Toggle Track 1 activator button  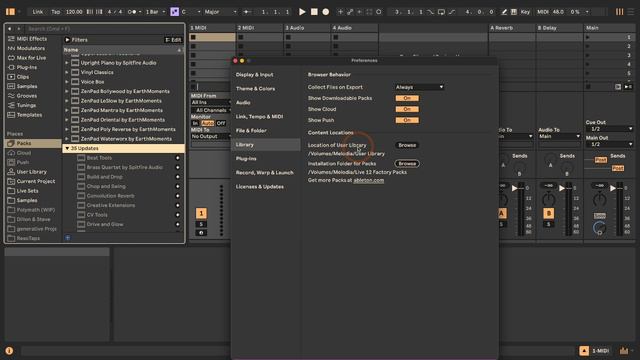click(201, 213)
